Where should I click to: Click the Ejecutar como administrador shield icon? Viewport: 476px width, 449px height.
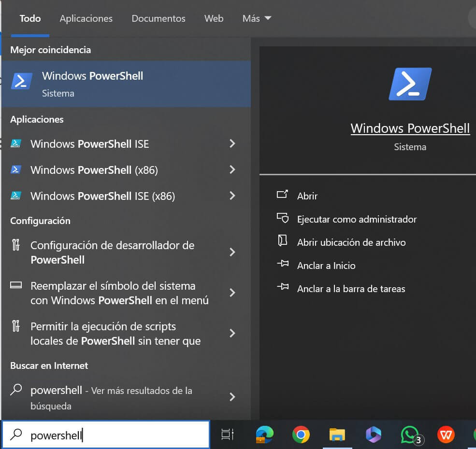pyautogui.click(x=284, y=219)
